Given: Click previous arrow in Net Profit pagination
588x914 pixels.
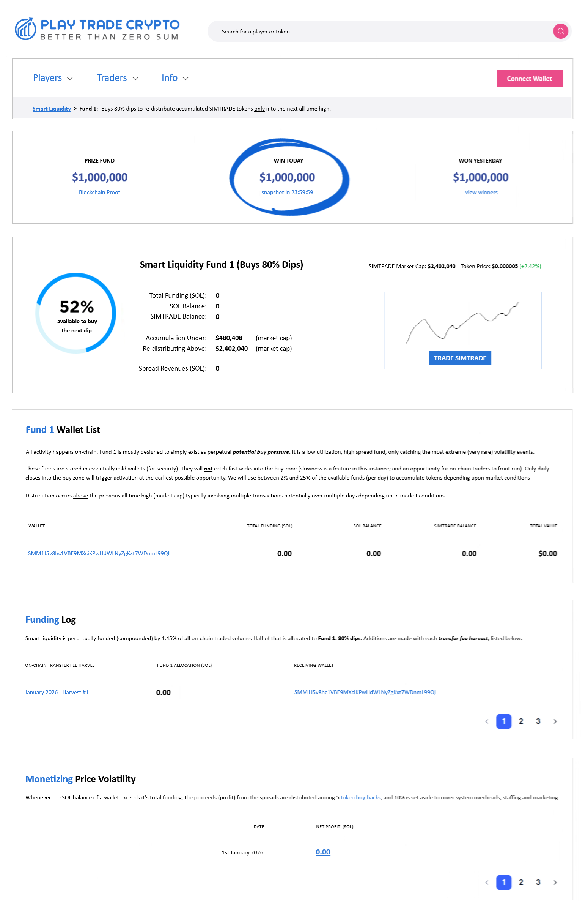Looking at the screenshot, I should 486,882.
